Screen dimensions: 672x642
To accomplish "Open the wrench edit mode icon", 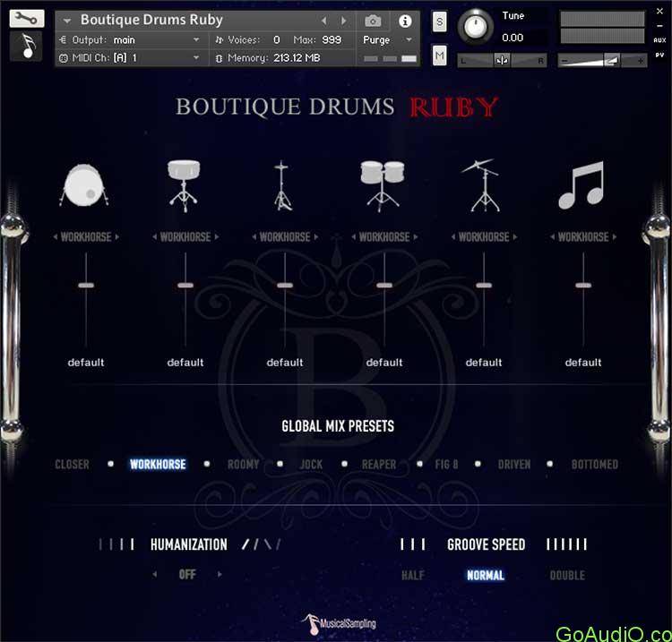I will pos(27,19).
